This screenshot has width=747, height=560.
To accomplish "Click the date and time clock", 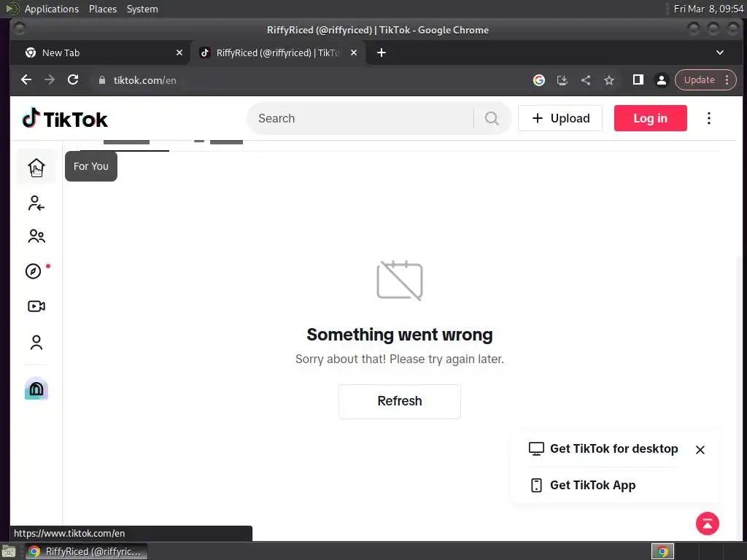I will tap(708, 9).
